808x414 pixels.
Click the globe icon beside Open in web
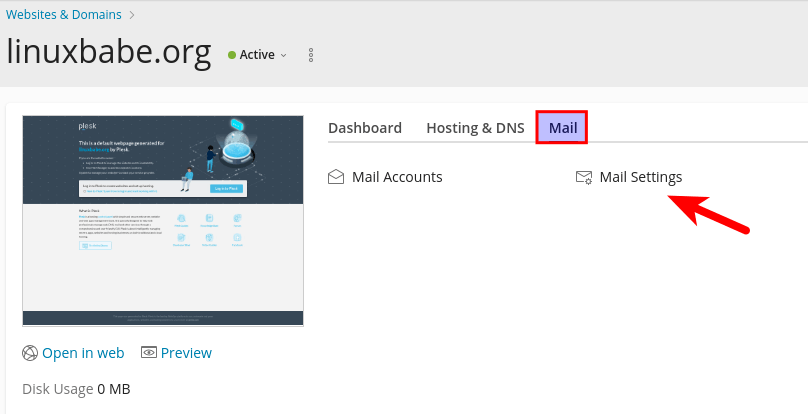point(30,353)
